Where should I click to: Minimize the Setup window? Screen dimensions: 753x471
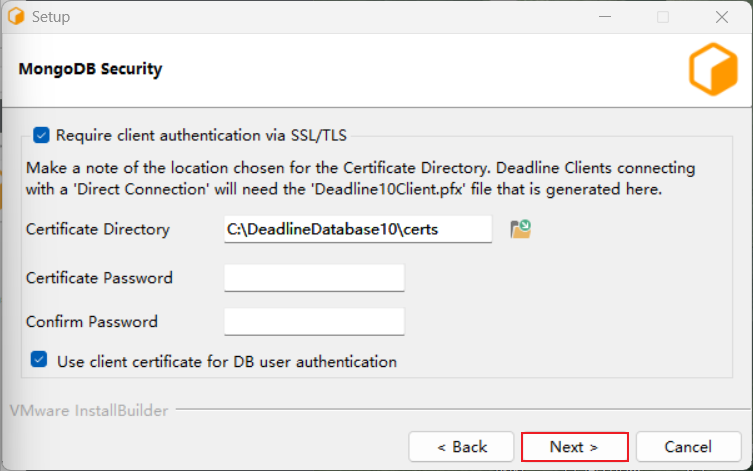(605, 17)
